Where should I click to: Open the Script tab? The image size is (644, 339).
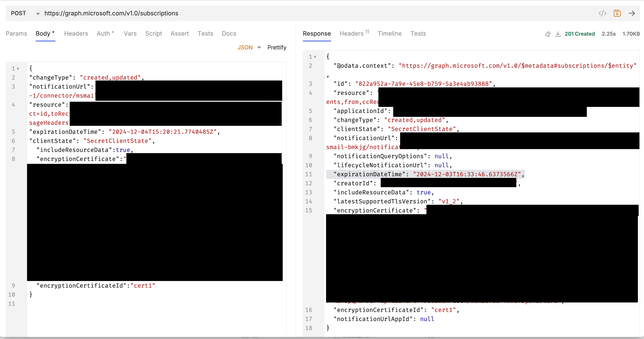153,33
